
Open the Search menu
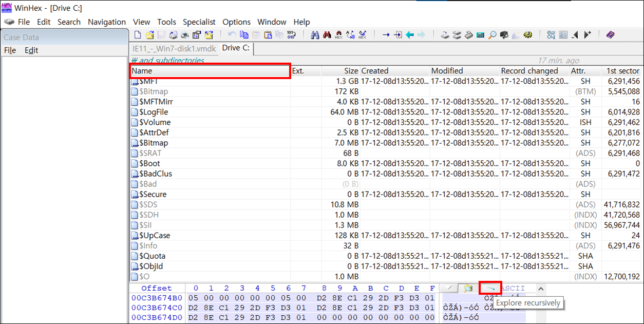pos(69,22)
